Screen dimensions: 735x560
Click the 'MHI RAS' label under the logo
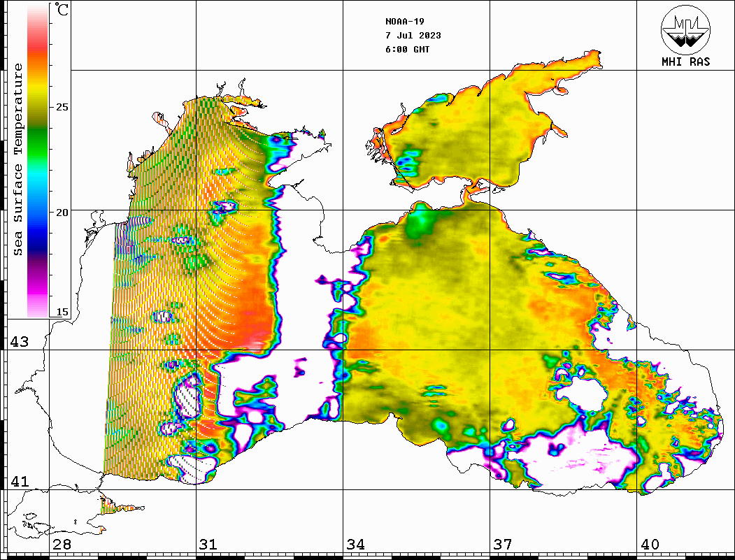pyautogui.click(x=686, y=62)
